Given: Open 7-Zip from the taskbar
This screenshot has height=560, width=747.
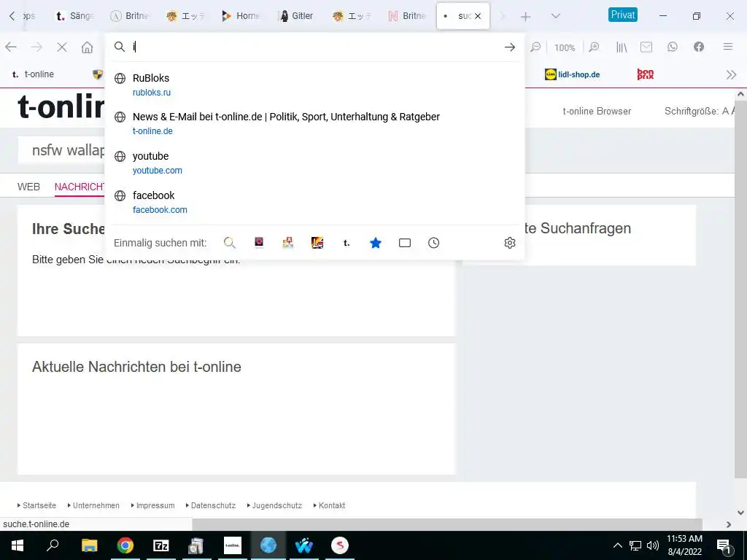Looking at the screenshot, I should point(161,545).
